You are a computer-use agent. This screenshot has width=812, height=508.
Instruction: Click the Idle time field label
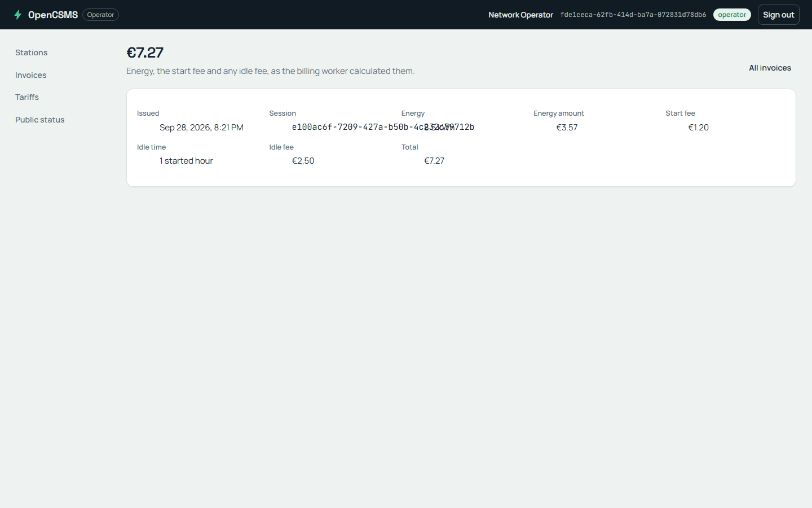(152, 147)
